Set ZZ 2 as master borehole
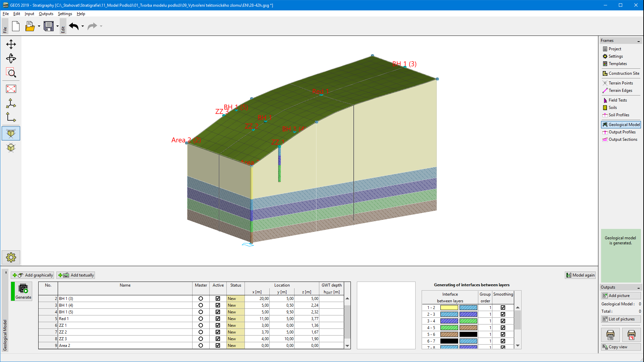Viewport: 644px width, 362px height. (201, 332)
